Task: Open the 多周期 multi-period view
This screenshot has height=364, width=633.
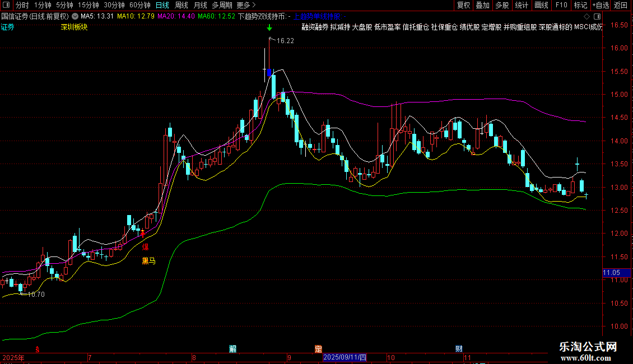Action: [x=221, y=5]
